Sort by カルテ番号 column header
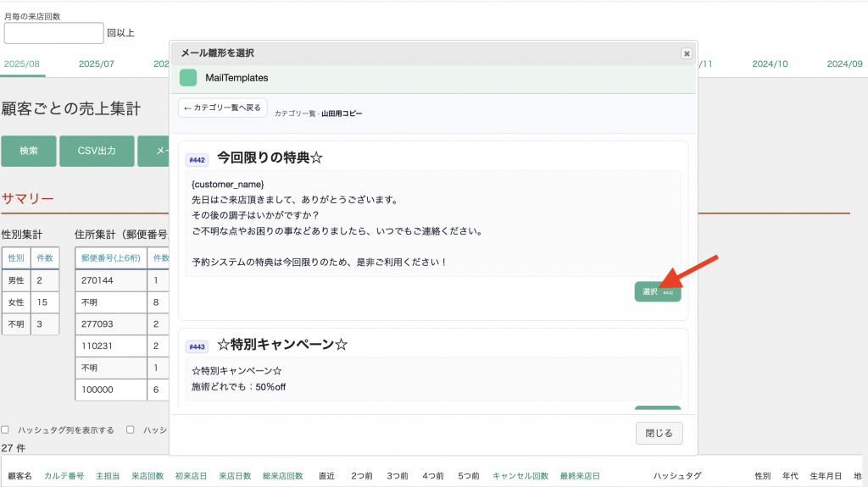This screenshot has height=487, width=868. [x=64, y=476]
